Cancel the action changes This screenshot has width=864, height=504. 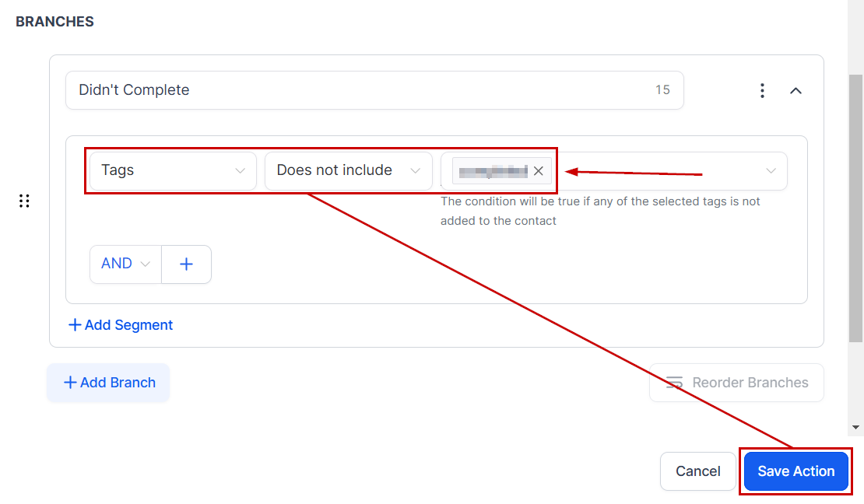pos(697,471)
